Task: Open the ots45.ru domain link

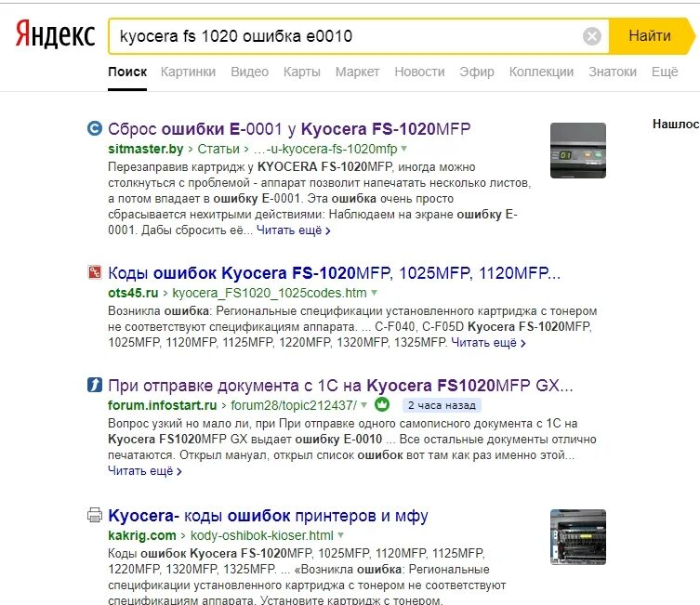Action: 133,293
